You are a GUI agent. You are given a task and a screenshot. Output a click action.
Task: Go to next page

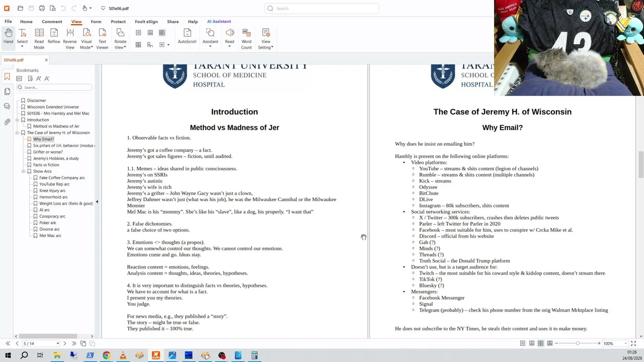point(64,343)
